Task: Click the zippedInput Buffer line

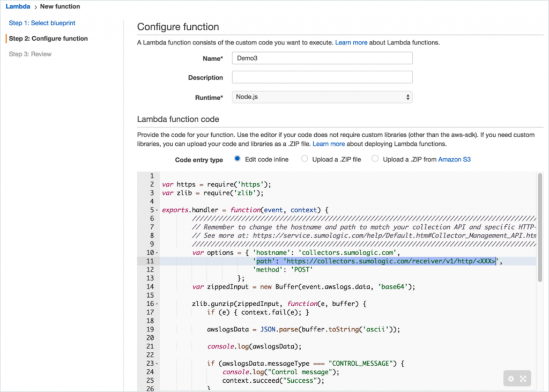Action: tap(303, 287)
